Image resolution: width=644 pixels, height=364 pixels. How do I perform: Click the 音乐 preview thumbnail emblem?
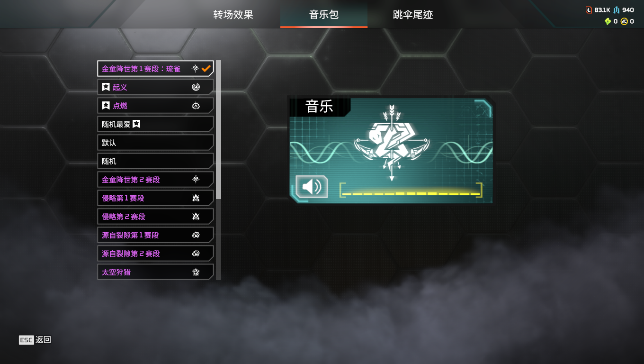click(x=392, y=142)
